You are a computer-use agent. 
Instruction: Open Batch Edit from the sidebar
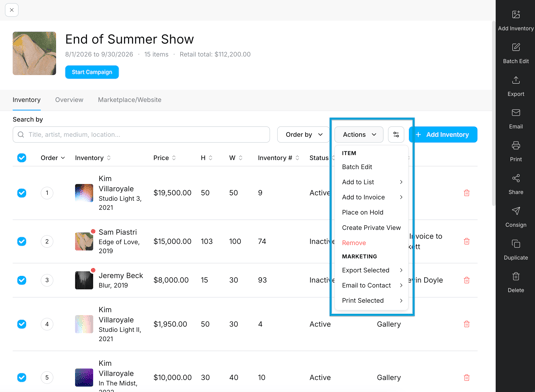pyautogui.click(x=516, y=47)
